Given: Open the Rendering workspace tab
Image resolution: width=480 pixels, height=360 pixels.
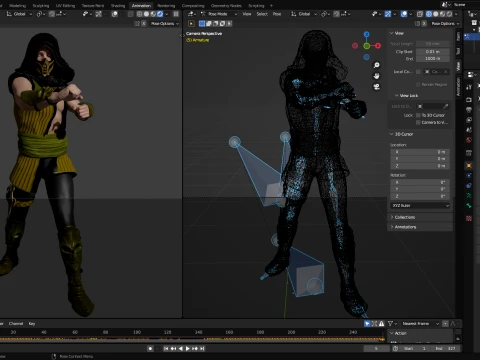Looking at the screenshot, I should pyautogui.click(x=166, y=6).
